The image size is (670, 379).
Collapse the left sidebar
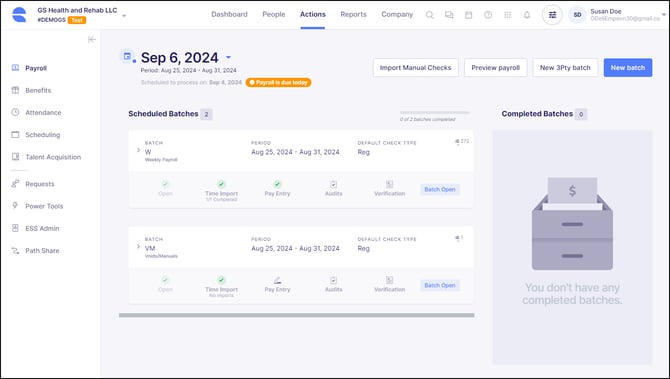pyautogui.click(x=91, y=40)
